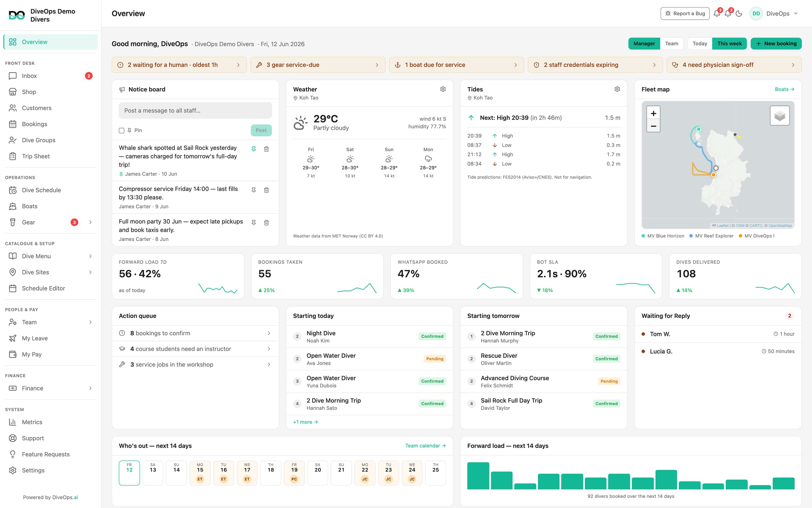
Task: Switch to Manager view
Action: click(x=644, y=44)
